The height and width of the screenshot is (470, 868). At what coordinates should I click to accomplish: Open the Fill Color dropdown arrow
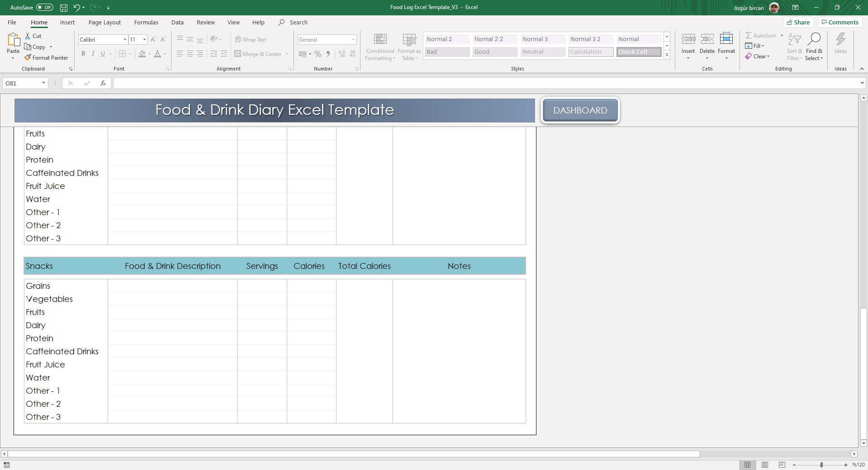pos(149,54)
